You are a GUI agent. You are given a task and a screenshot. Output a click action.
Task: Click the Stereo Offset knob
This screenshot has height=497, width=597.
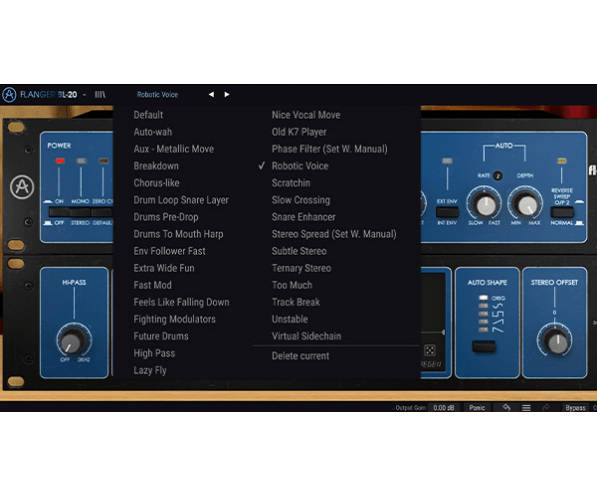click(x=555, y=341)
